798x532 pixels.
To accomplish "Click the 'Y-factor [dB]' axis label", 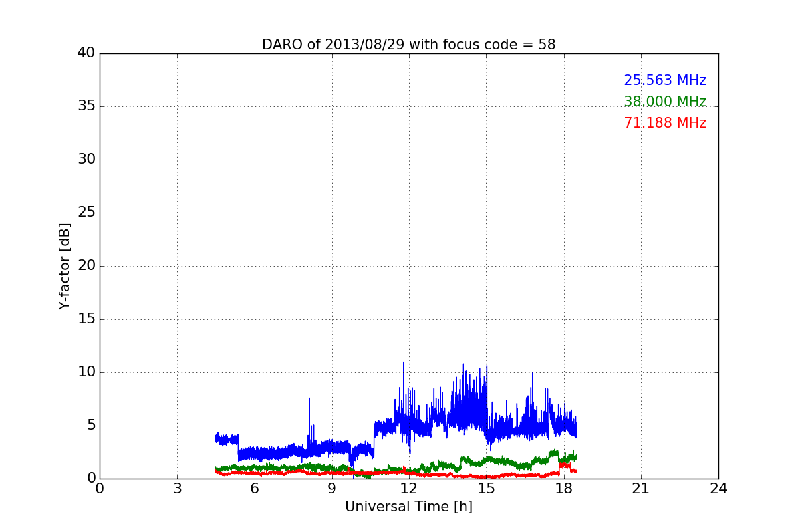I will click(65, 266).
